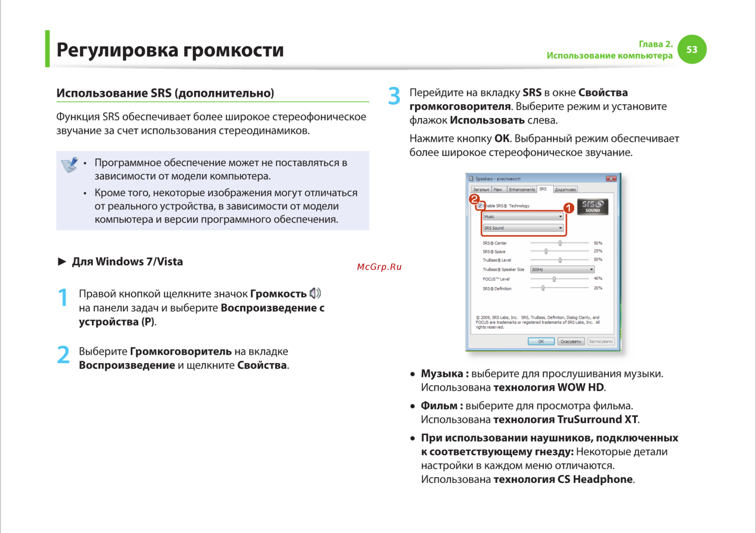Click the subheading Использование SRS (дополнительно)
Viewport: 756px width, 533px height.
tap(165, 93)
